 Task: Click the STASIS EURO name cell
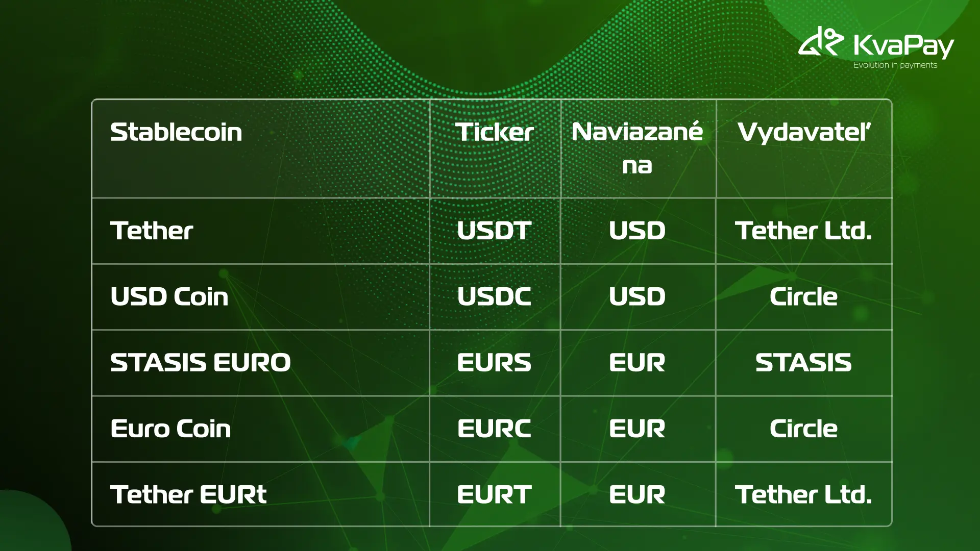point(200,363)
